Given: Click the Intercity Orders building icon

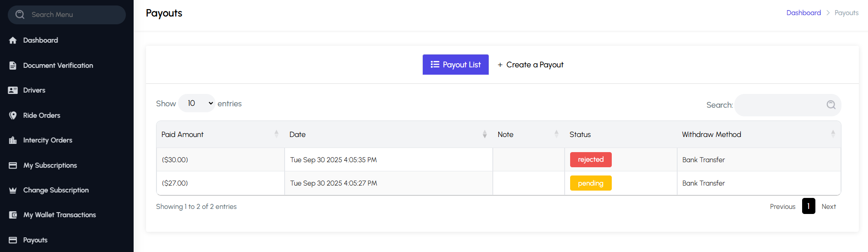Looking at the screenshot, I should [x=13, y=140].
